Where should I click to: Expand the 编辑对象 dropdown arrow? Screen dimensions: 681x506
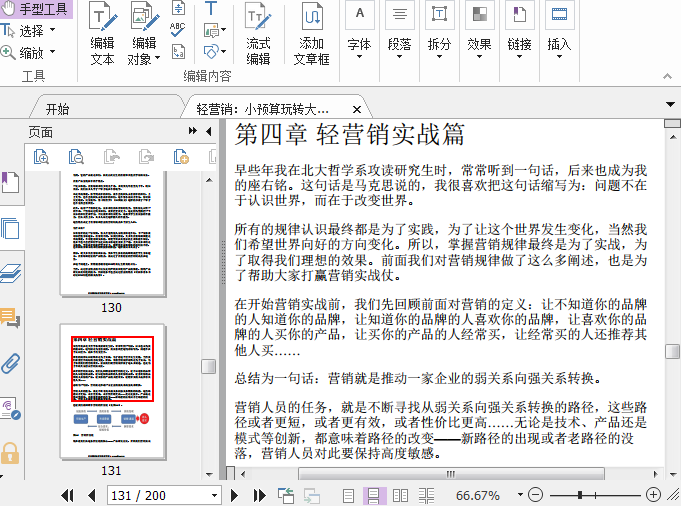click(x=157, y=58)
